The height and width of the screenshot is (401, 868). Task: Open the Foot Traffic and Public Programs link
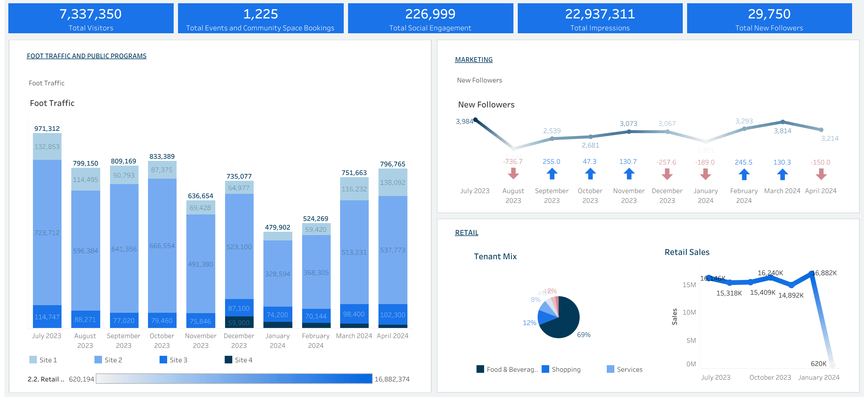86,56
